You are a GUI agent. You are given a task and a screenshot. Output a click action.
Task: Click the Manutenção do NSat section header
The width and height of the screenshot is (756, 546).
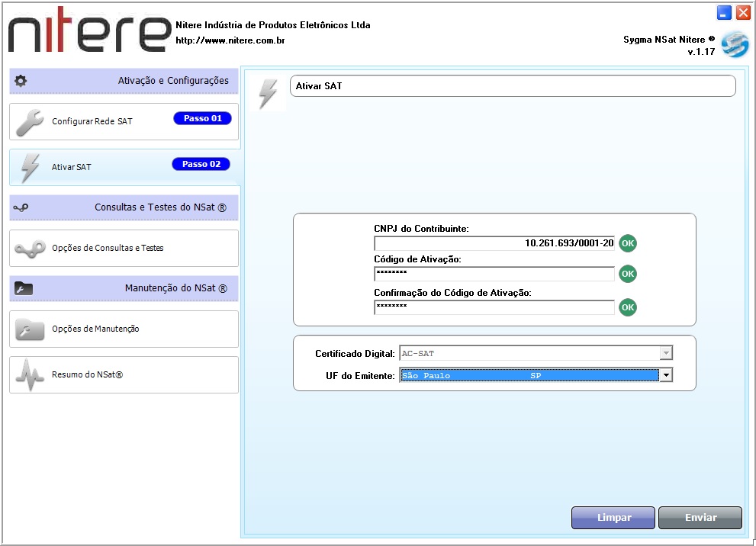[x=124, y=288]
